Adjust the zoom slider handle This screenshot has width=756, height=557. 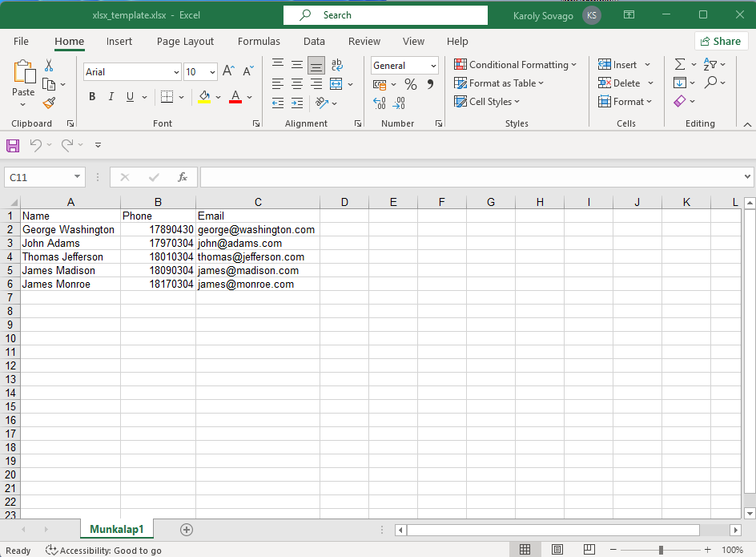click(x=661, y=550)
